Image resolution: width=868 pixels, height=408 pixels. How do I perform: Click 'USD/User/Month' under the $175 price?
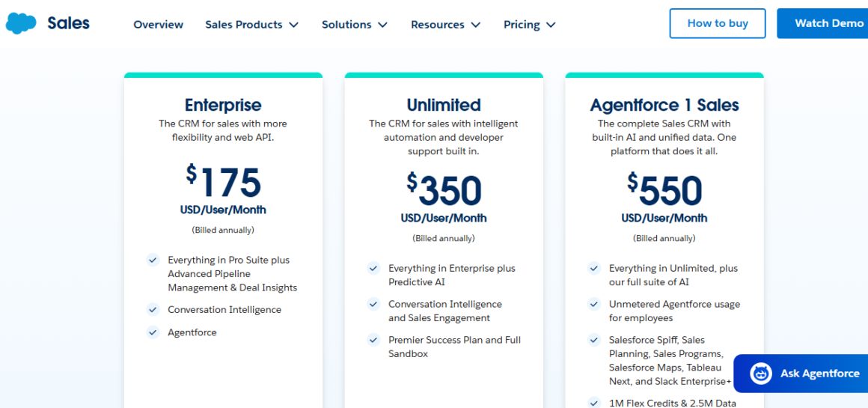tap(223, 210)
